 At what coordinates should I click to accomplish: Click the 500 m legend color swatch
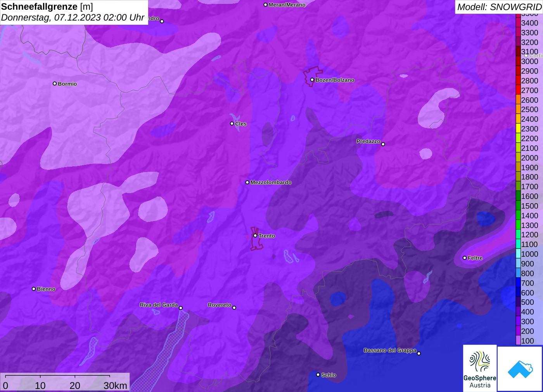(518, 302)
